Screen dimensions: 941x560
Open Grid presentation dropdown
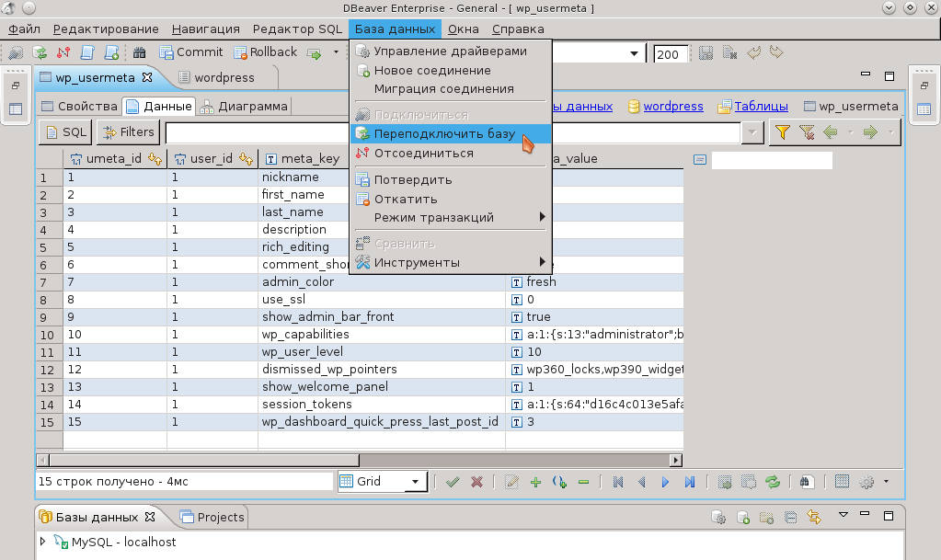(x=415, y=481)
